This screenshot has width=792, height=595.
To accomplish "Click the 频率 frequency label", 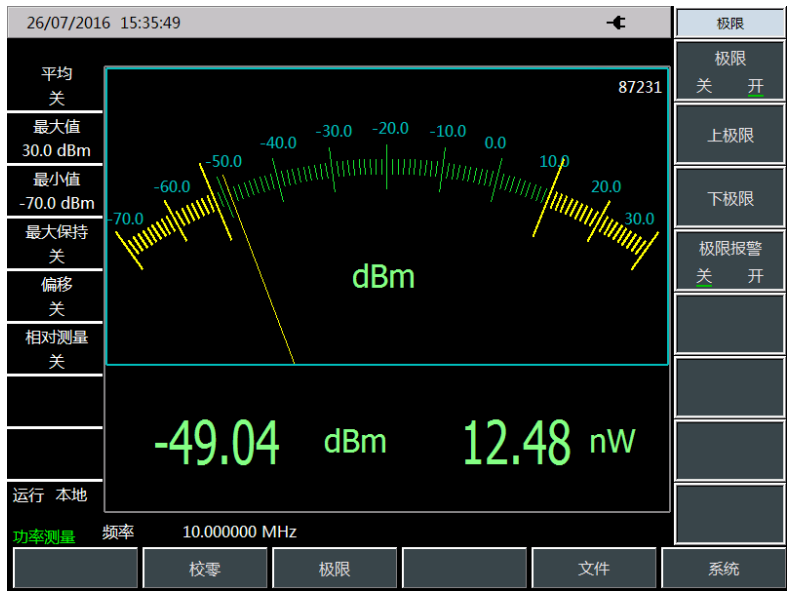I will 118,532.
